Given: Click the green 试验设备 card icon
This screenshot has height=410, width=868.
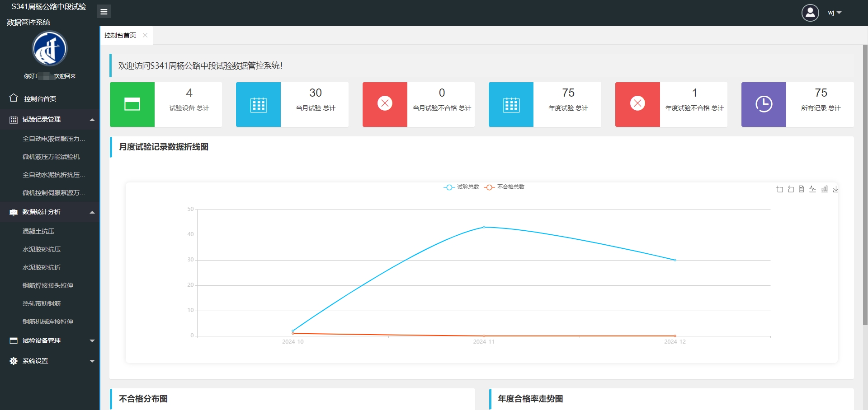Looking at the screenshot, I should tap(132, 104).
